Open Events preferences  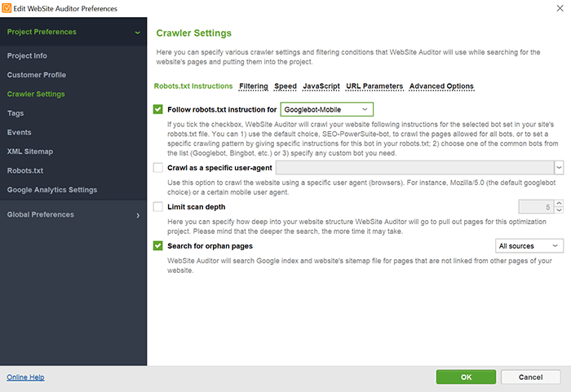click(19, 133)
